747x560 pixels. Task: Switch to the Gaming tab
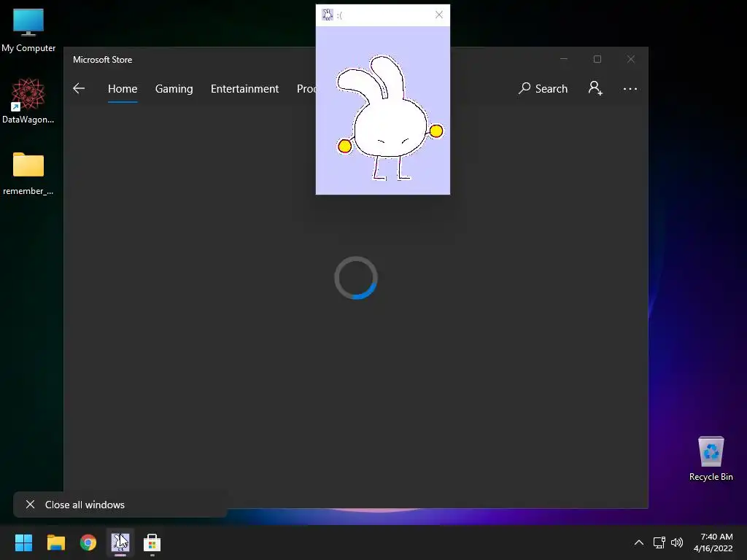[174, 88]
